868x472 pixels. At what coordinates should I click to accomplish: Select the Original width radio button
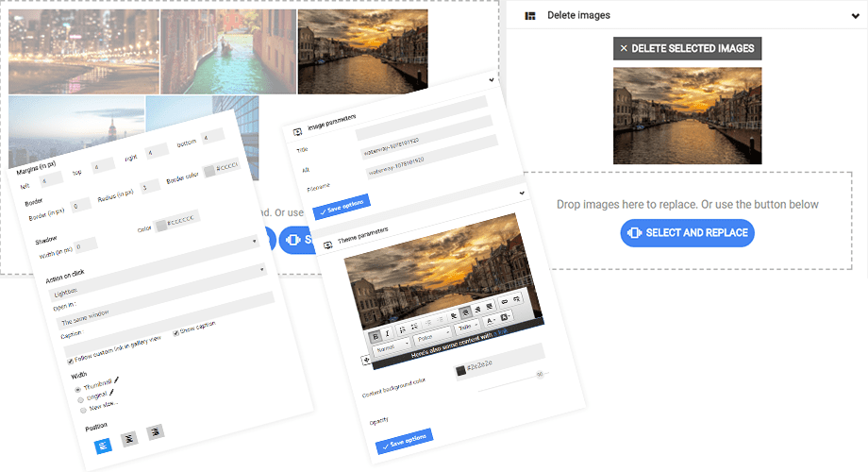coord(80,399)
